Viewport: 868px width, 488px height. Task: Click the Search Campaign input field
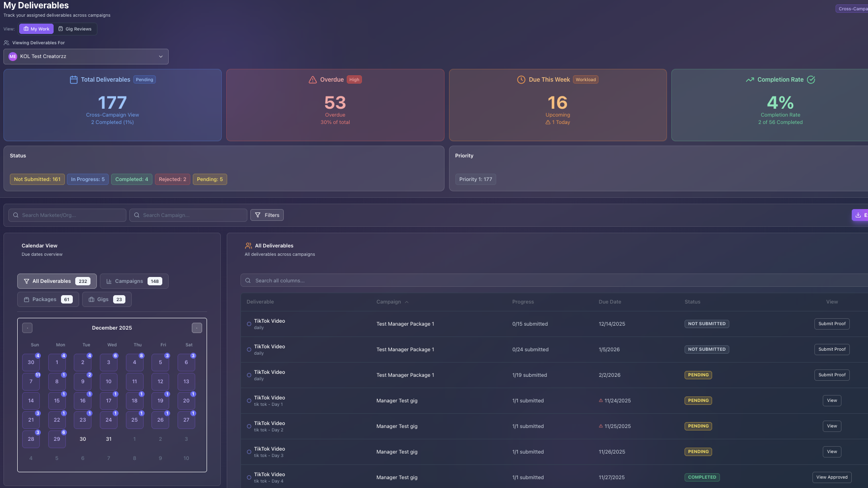[x=188, y=215]
